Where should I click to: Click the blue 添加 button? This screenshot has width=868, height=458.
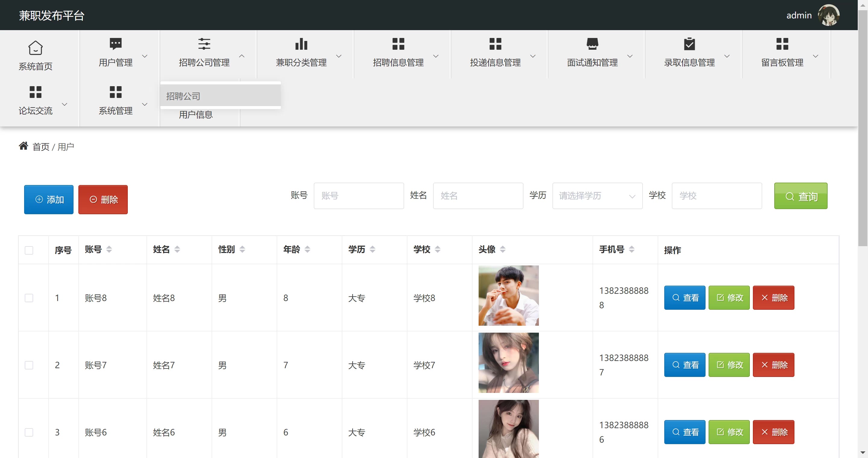click(49, 199)
